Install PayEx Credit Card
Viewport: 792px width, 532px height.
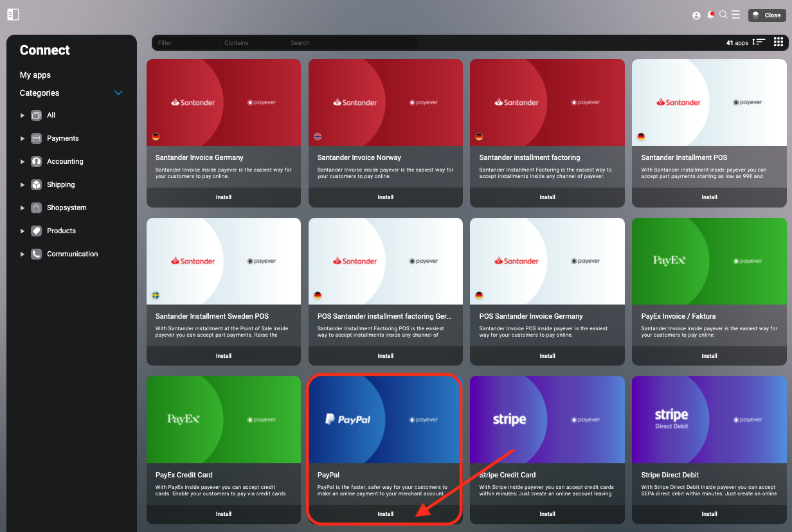click(224, 514)
